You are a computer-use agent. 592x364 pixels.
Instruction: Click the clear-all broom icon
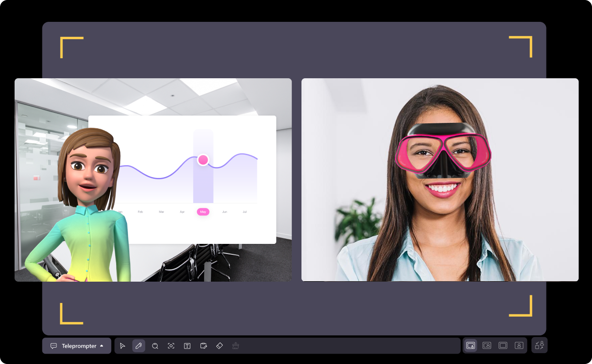point(235,346)
